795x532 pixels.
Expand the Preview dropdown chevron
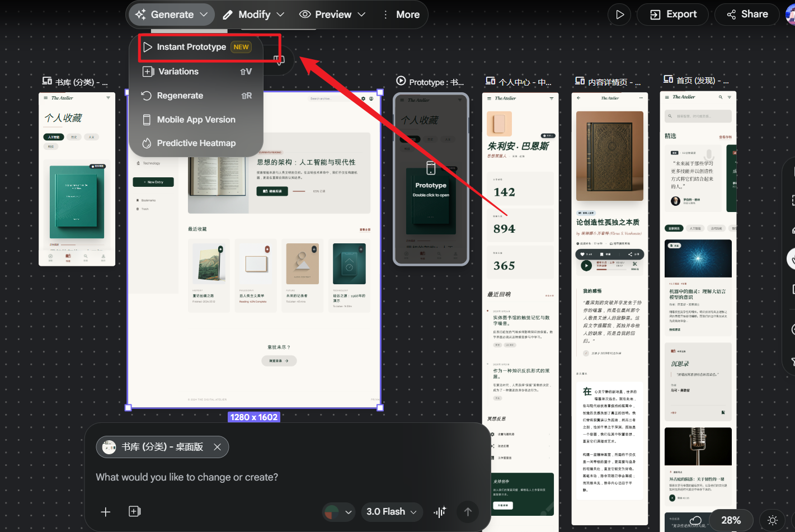361,15
